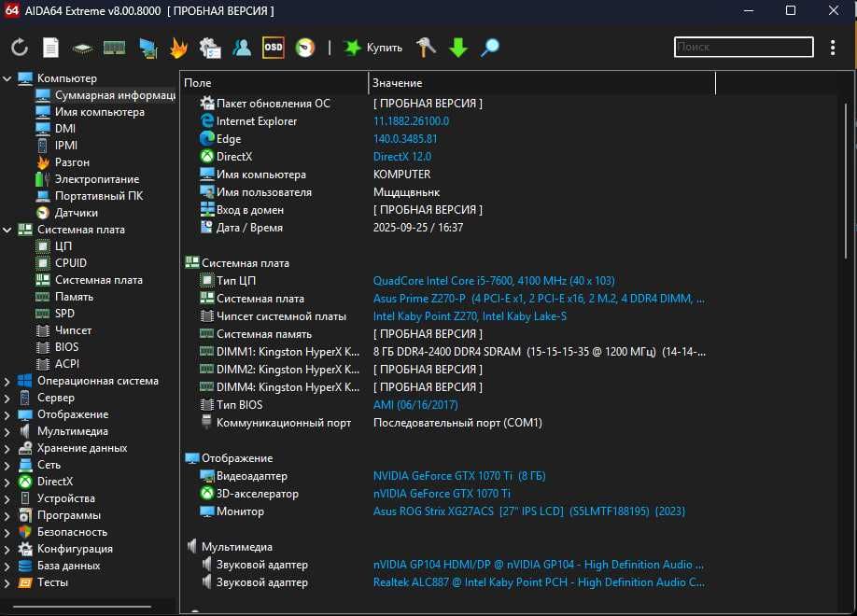The width and height of the screenshot is (857, 616).
Task: Open the IPMI tree item
Action: click(57, 146)
